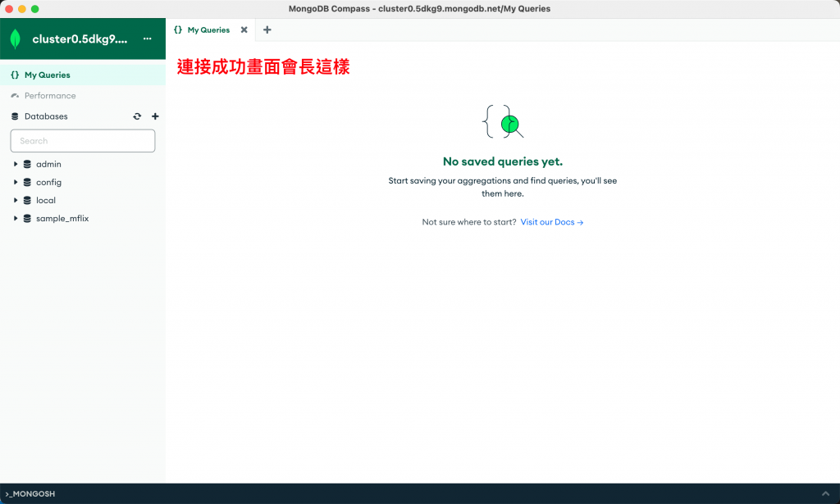Close the My Queries tab
840x504 pixels.
coord(244,30)
